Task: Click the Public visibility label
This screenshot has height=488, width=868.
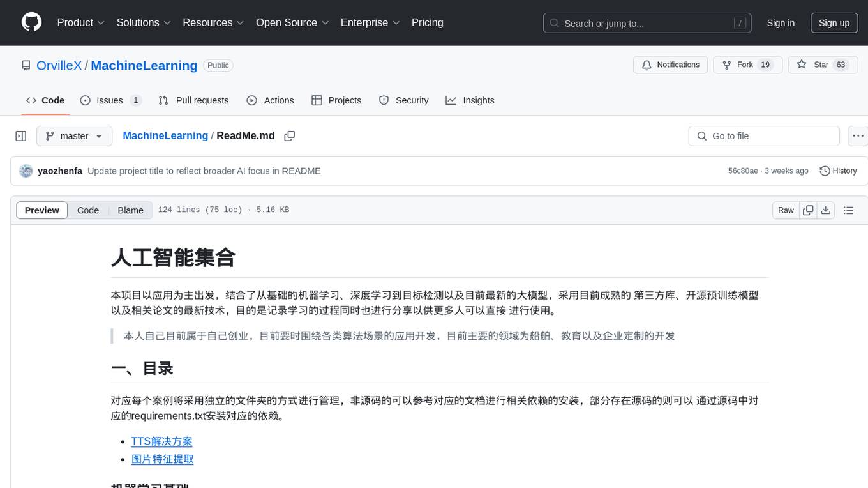Action: 218,65
